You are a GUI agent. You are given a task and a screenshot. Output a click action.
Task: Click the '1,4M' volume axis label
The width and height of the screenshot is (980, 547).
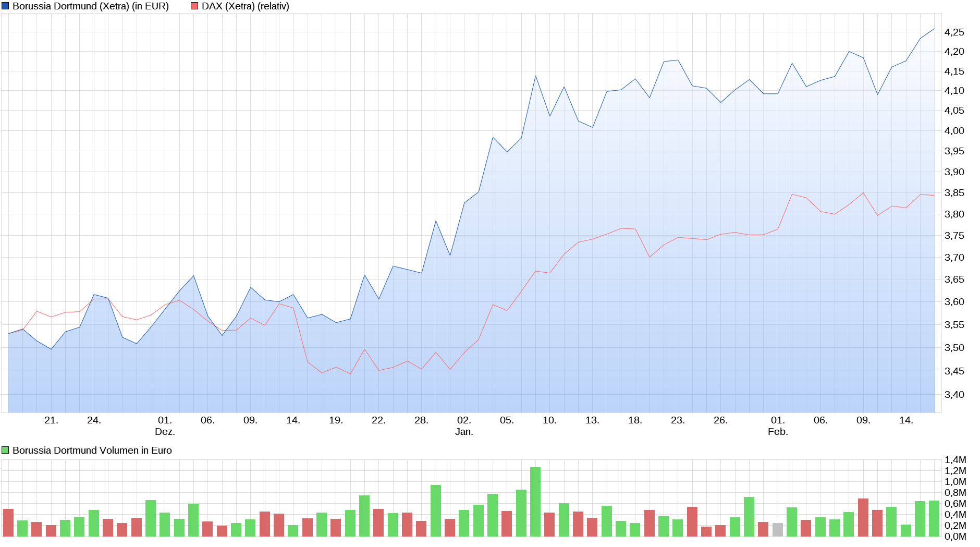pyautogui.click(x=955, y=460)
